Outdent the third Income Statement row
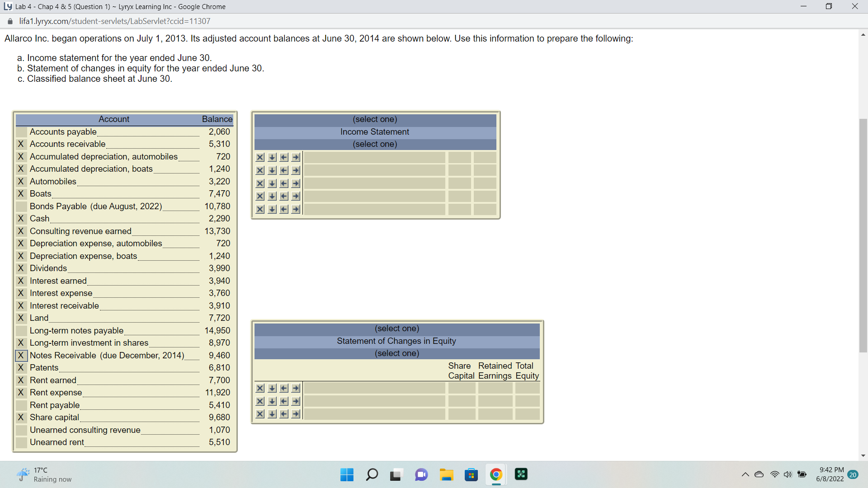The height and width of the screenshot is (488, 868). point(284,183)
